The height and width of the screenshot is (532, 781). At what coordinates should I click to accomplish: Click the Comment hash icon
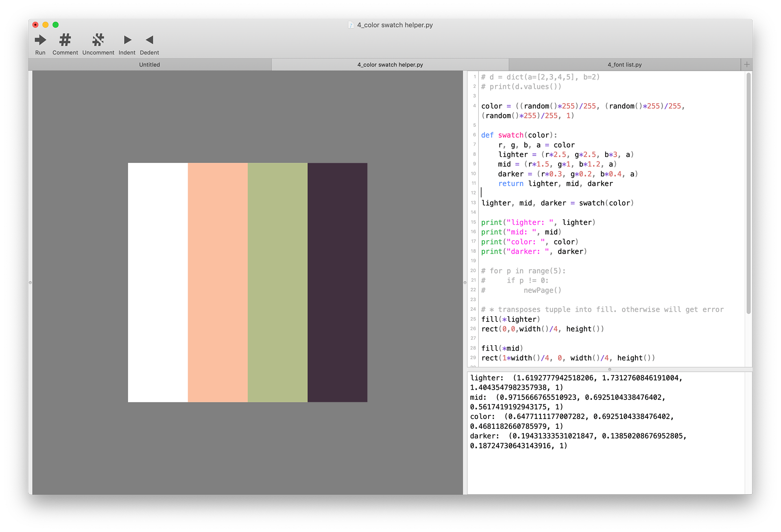(x=65, y=40)
